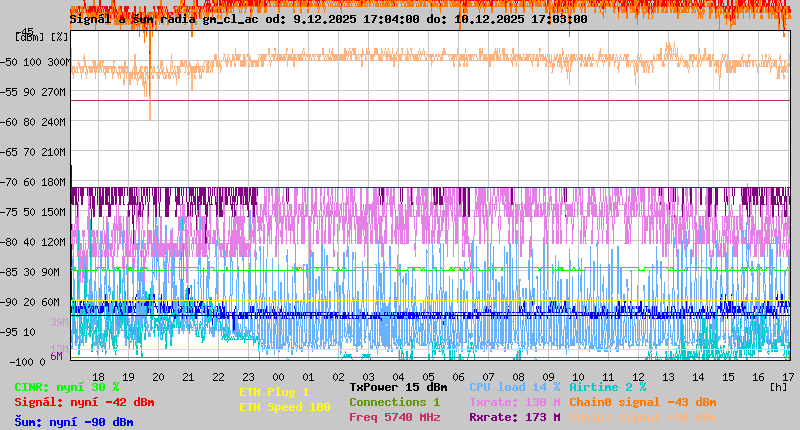Click the graph title with date range
The image size is (800, 430).
[x=328, y=19]
